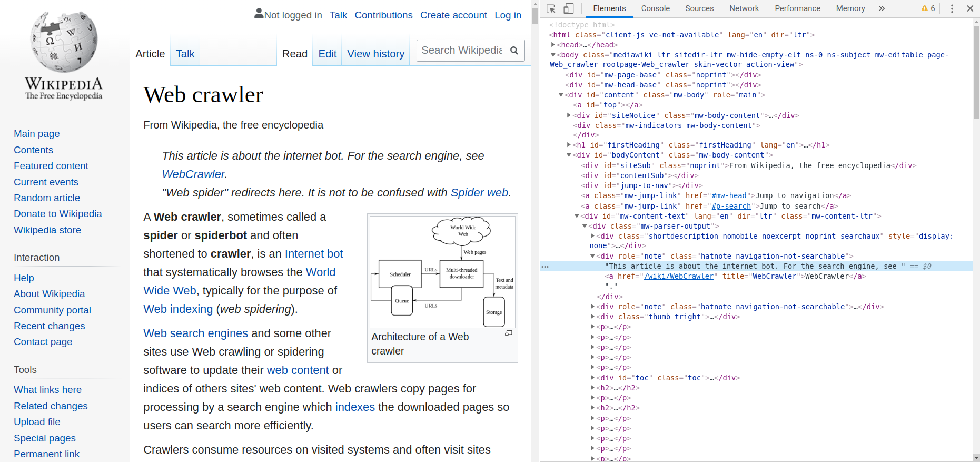Click the inspect element picker icon

click(x=551, y=8)
